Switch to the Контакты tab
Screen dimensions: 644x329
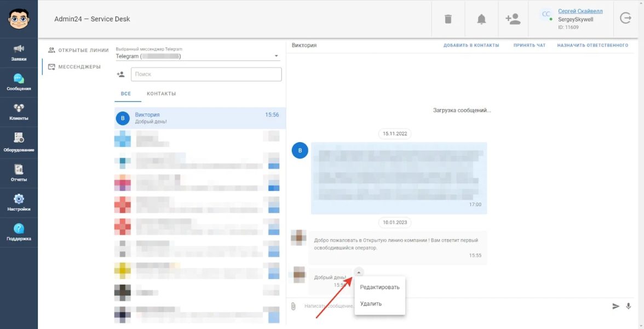click(x=161, y=94)
